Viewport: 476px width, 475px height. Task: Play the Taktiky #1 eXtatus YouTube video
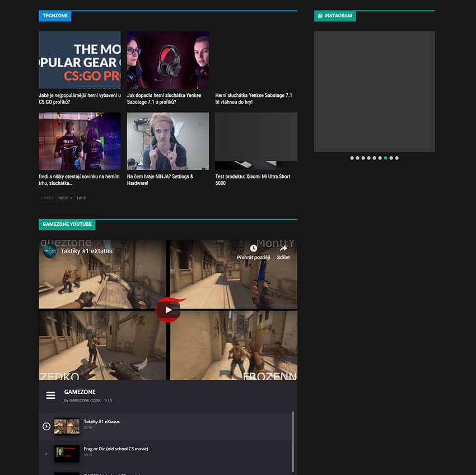pyautogui.click(x=168, y=310)
